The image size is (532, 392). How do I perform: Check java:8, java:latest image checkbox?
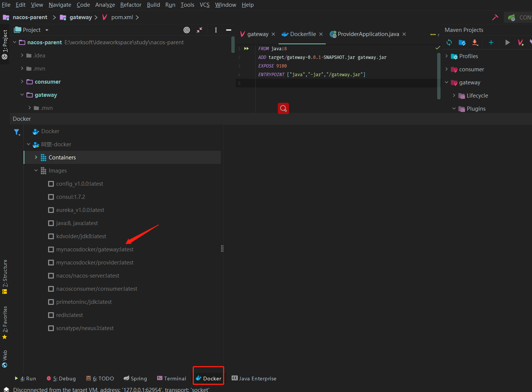(x=51, y=223)
